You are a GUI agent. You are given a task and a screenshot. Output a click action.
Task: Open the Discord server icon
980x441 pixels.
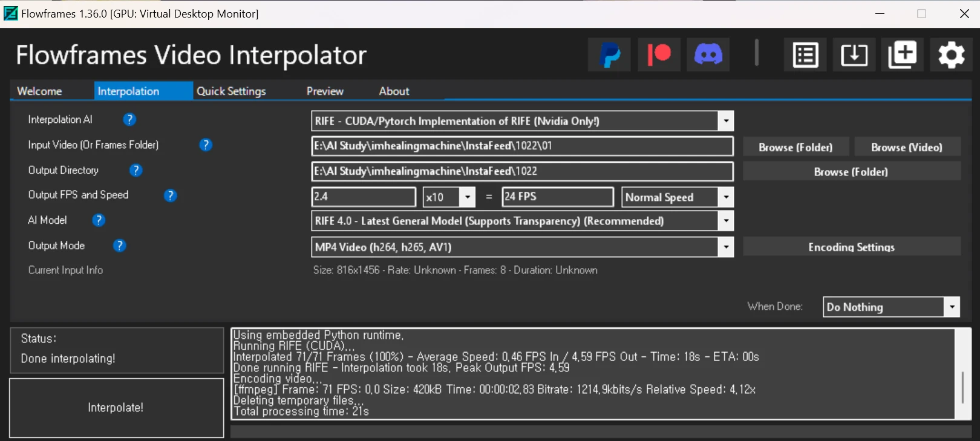click(x=708, y=55)
